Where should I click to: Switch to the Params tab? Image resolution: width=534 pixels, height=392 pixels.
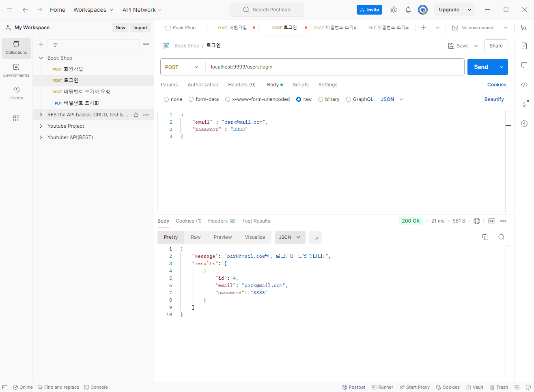click(x=169, y=85)
